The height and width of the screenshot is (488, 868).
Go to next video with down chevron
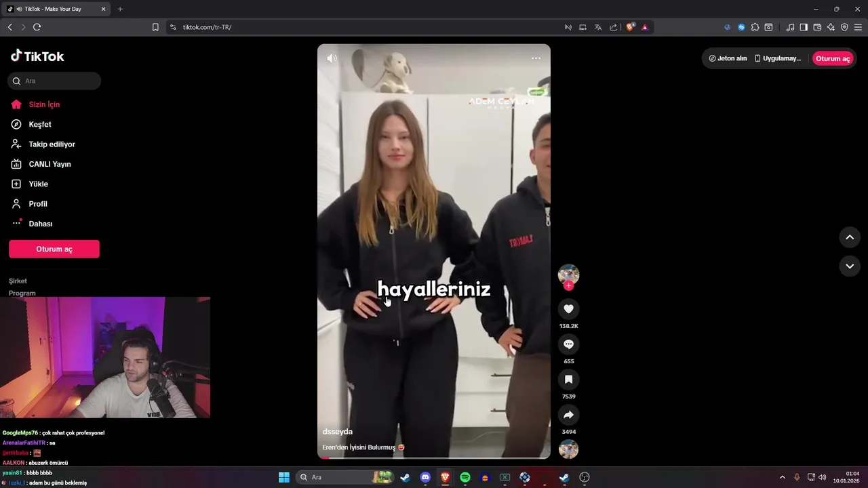point(850,266)
